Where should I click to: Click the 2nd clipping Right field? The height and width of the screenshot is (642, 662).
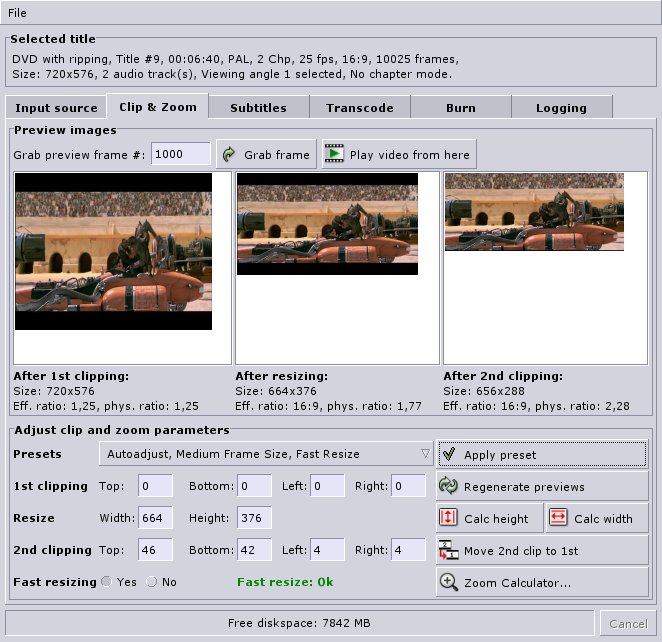408,550
